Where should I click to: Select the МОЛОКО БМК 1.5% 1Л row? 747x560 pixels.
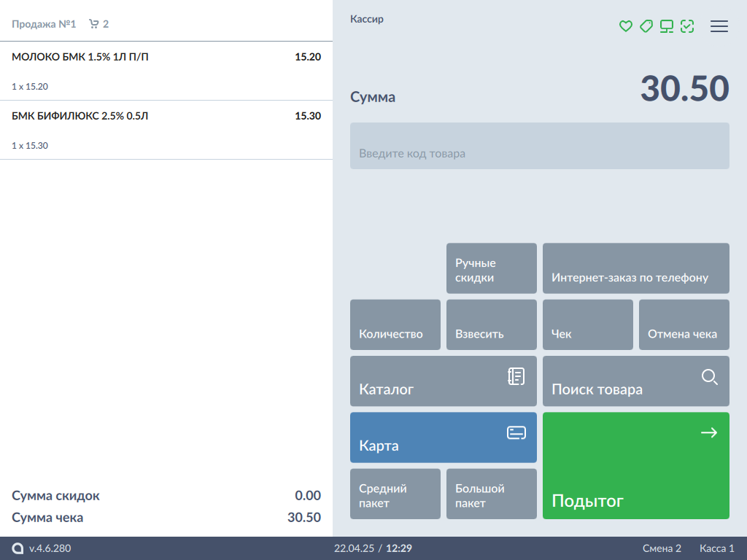coord(166,71)
